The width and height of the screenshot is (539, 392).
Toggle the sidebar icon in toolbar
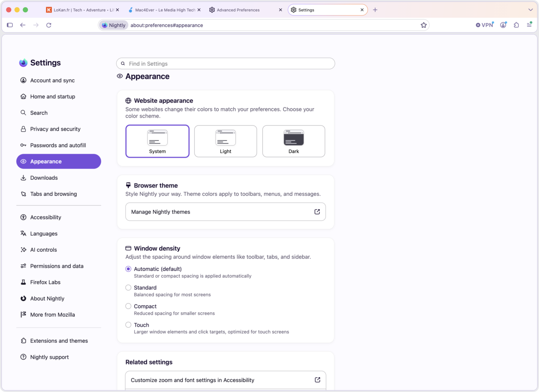pyautogui.click(x=10, y=25)
